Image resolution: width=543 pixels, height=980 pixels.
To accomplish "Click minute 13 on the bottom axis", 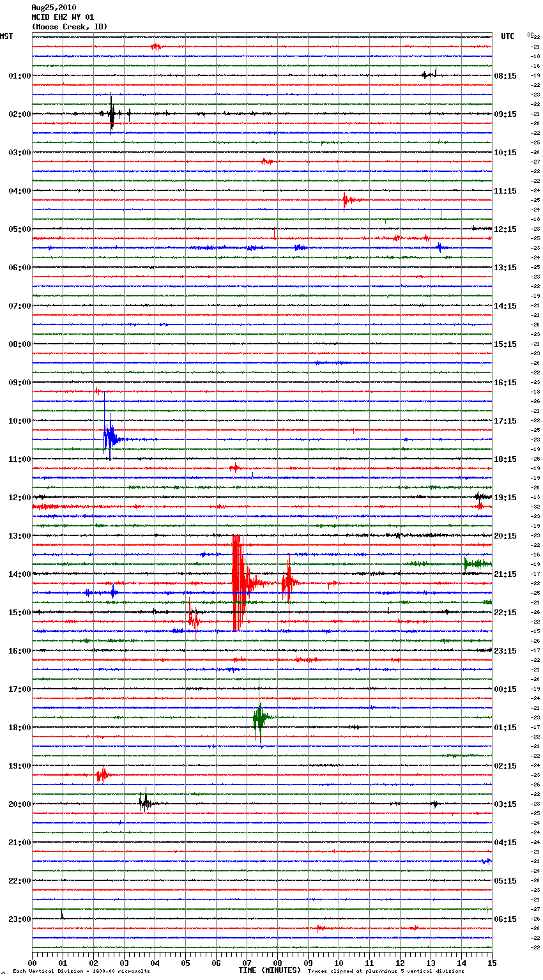I will click(x=431, y=963).
